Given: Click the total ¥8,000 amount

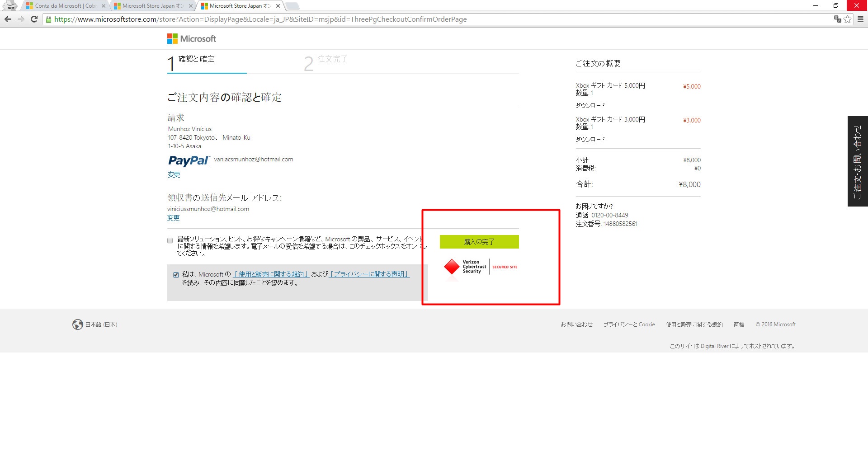Looking at the screenshot, I should tap(689, 184).
